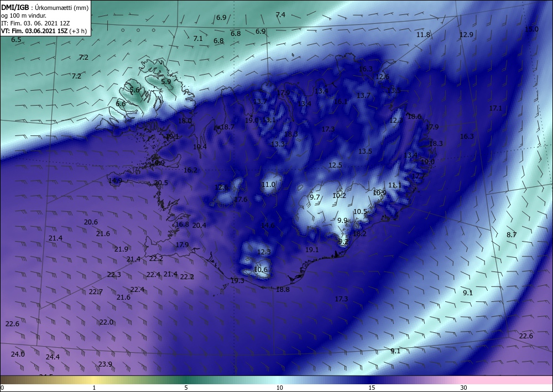Click the 17.1 value east of Iceland

point(495,108)
